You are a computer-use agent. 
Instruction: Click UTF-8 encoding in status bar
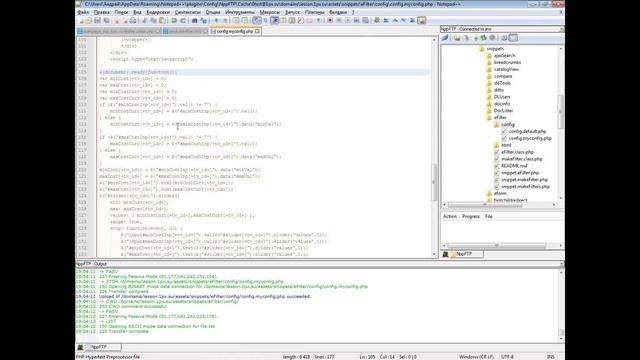click(507, 357)
